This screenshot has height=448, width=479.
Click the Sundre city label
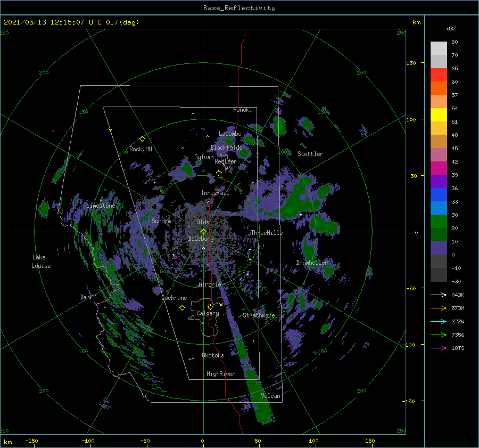(x=161, y=221)
